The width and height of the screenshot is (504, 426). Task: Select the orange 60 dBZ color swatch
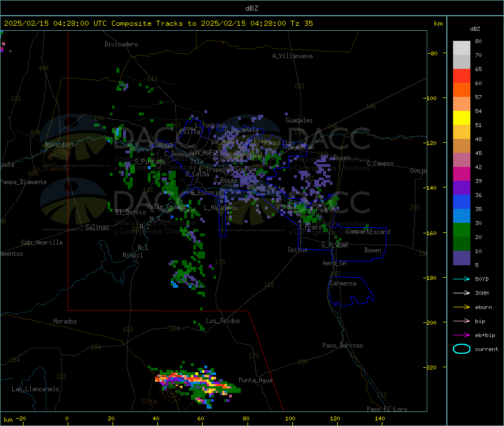(461, 90)
